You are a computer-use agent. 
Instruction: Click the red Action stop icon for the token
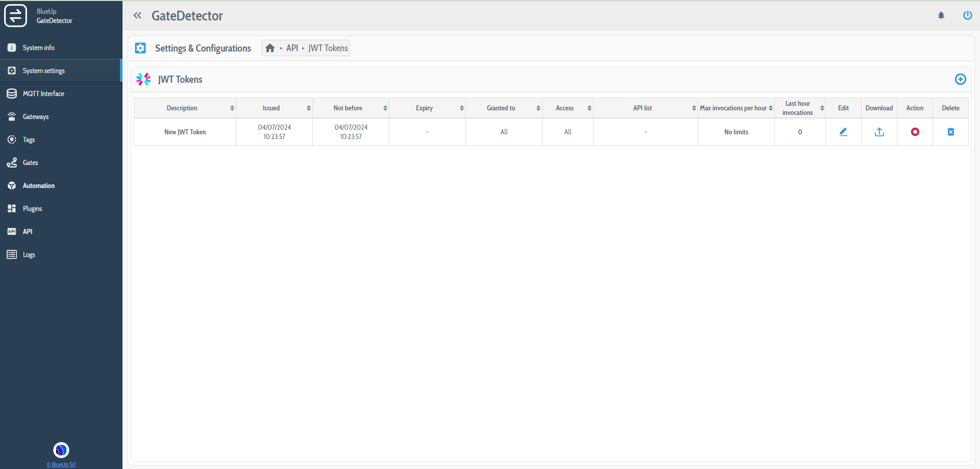[915, 132]
